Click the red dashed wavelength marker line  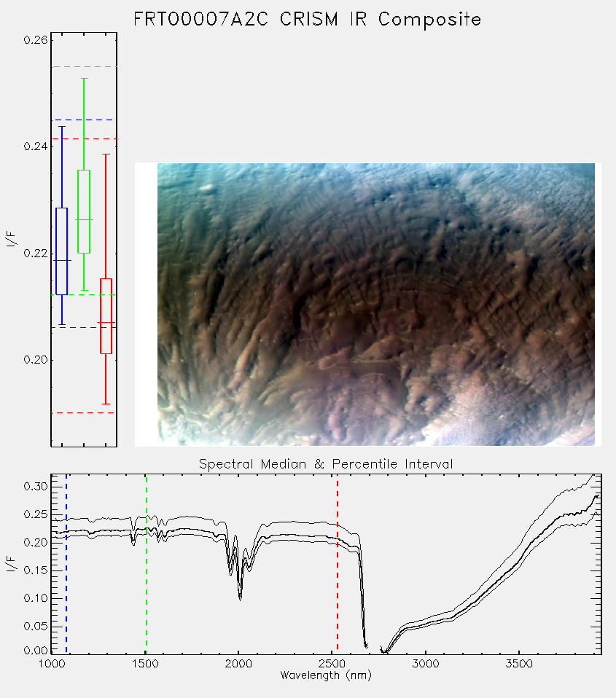[338, 564]
